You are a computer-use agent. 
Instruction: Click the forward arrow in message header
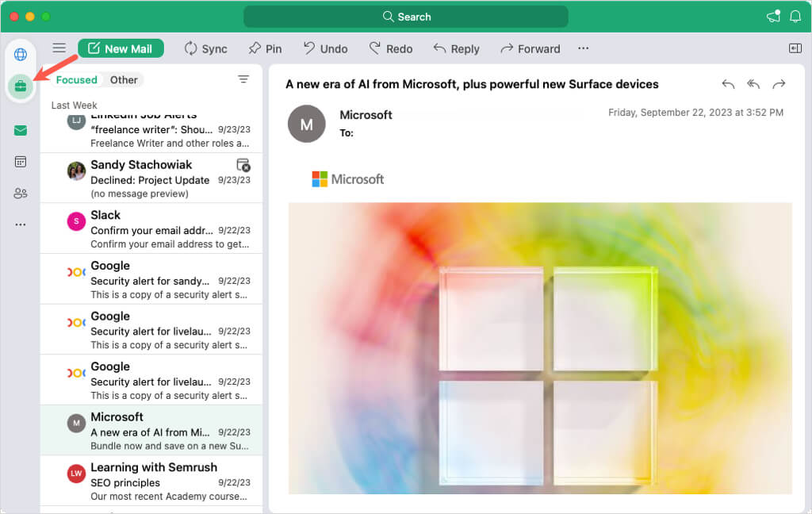point(779,84)
